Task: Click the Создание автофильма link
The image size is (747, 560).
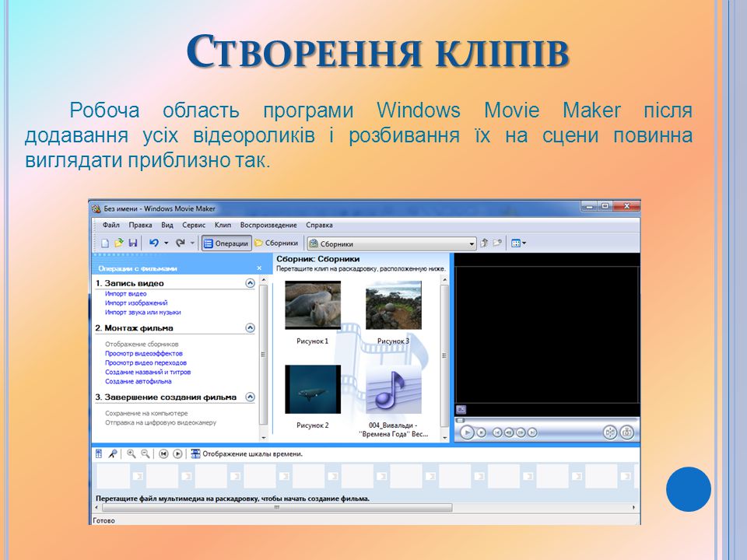Action: point(139,381)
